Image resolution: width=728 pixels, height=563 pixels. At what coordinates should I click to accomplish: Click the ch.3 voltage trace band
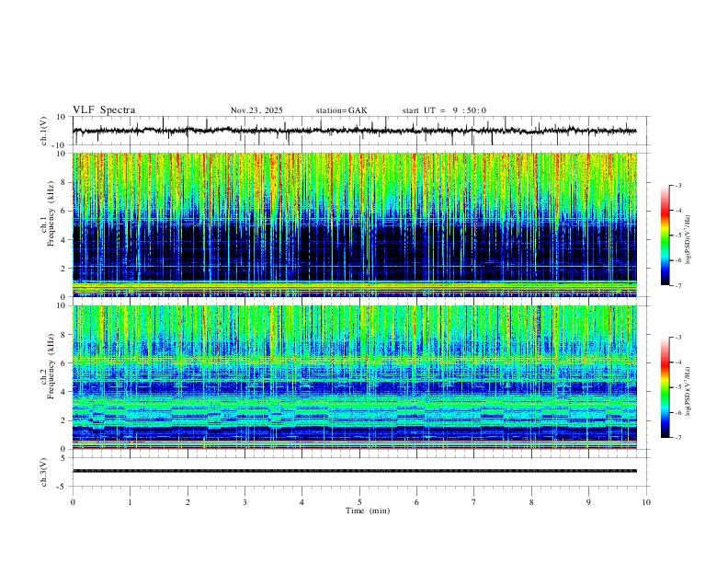tap(354, 471)
